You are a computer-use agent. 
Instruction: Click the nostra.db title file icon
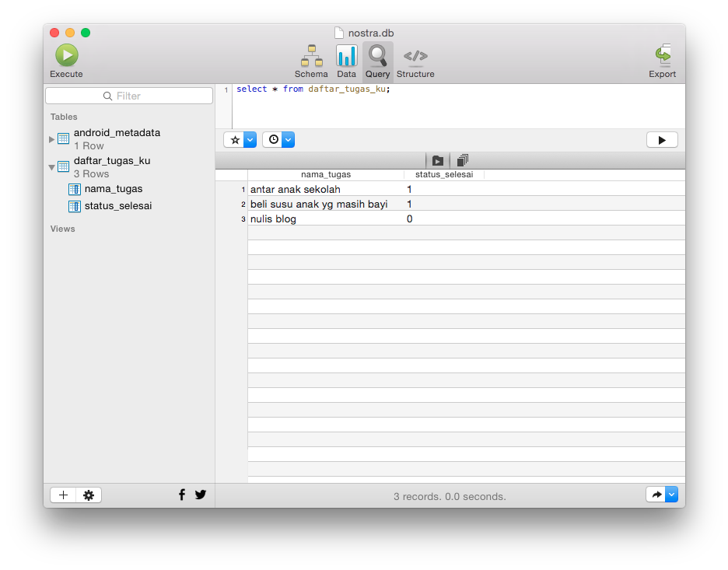(339, 33)
